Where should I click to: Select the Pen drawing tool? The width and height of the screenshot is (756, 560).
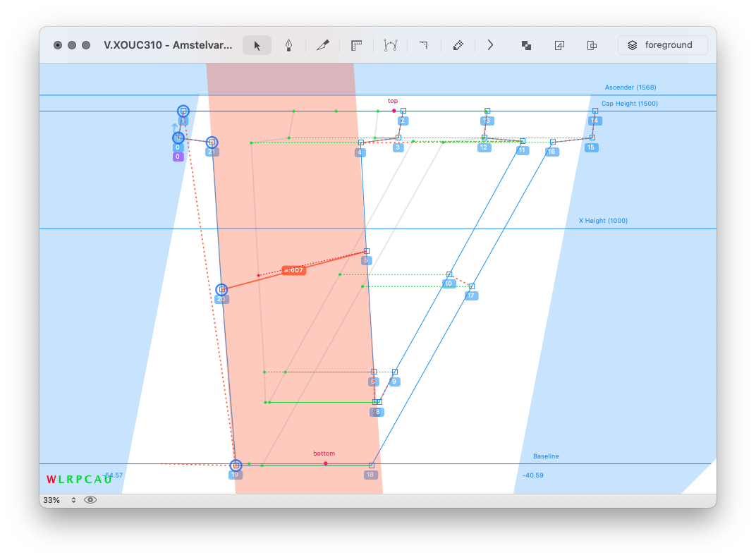(x=288, y=45)
